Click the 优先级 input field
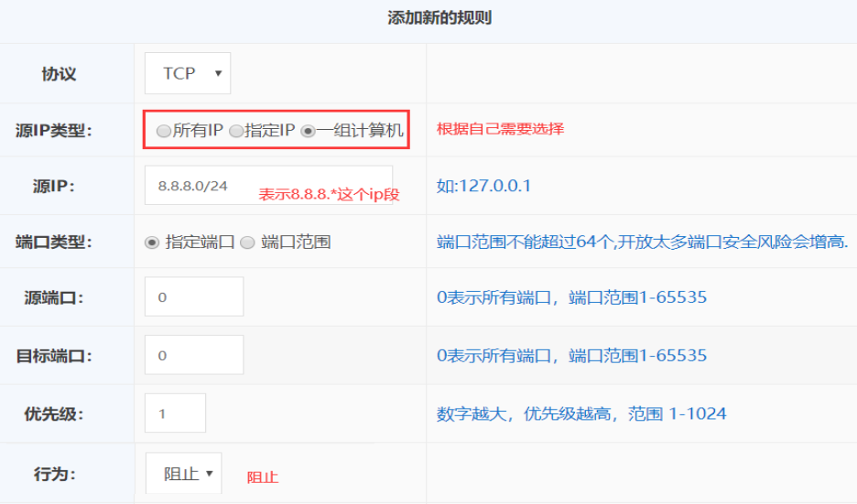Image resolution: width=857 pixels, height=504 pixels. click(x=175, y=413)
